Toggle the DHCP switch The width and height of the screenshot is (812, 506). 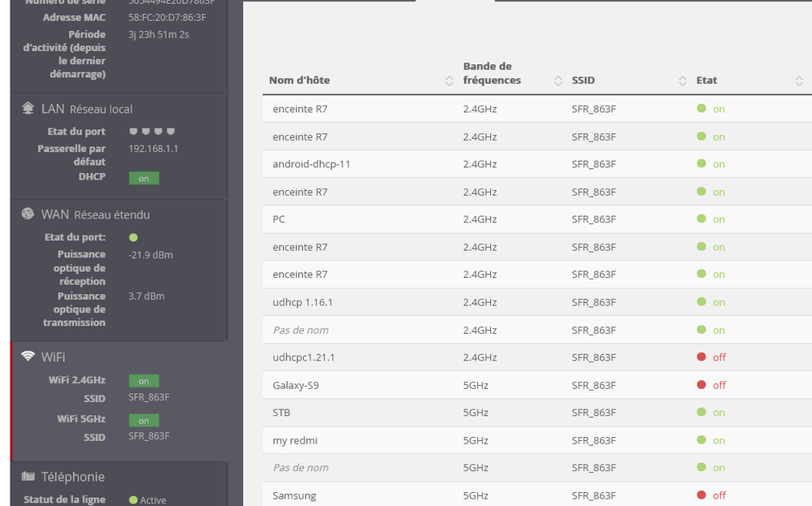(x=143, y=178)
